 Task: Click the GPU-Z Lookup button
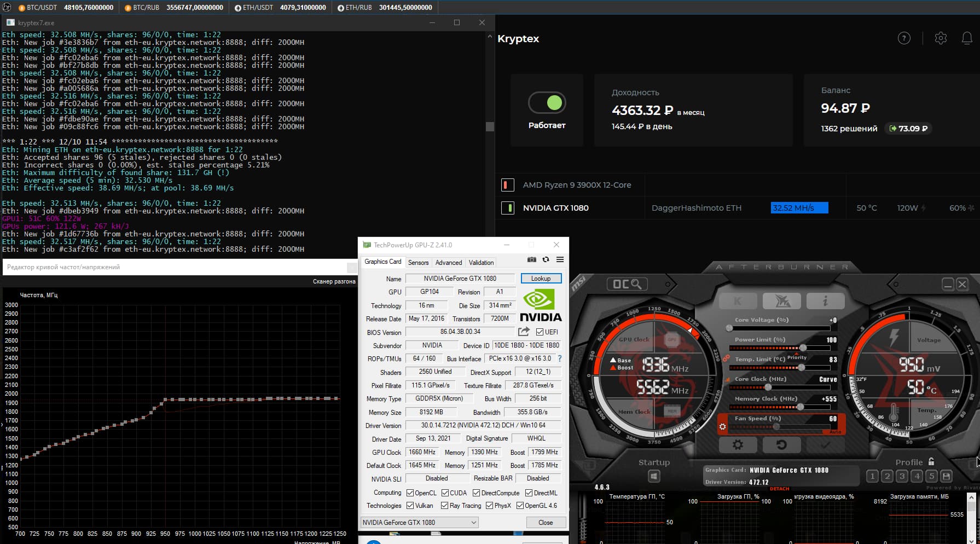tap(541, 278)
